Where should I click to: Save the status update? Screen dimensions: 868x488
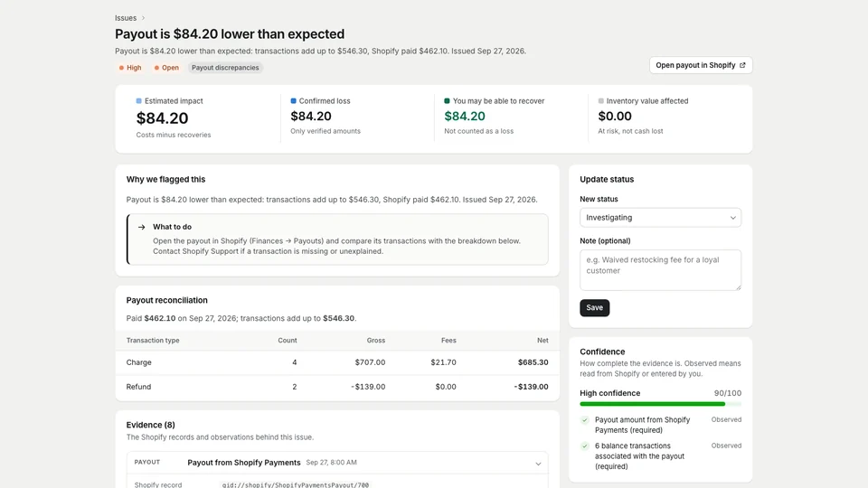[595, 307]
